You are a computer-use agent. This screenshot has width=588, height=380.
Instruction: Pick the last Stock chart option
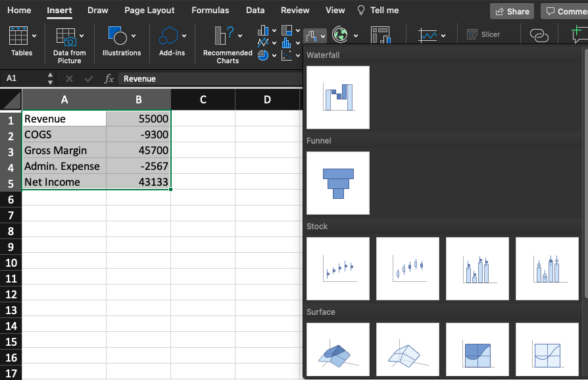pyautogui.click(x=547, y=269)
